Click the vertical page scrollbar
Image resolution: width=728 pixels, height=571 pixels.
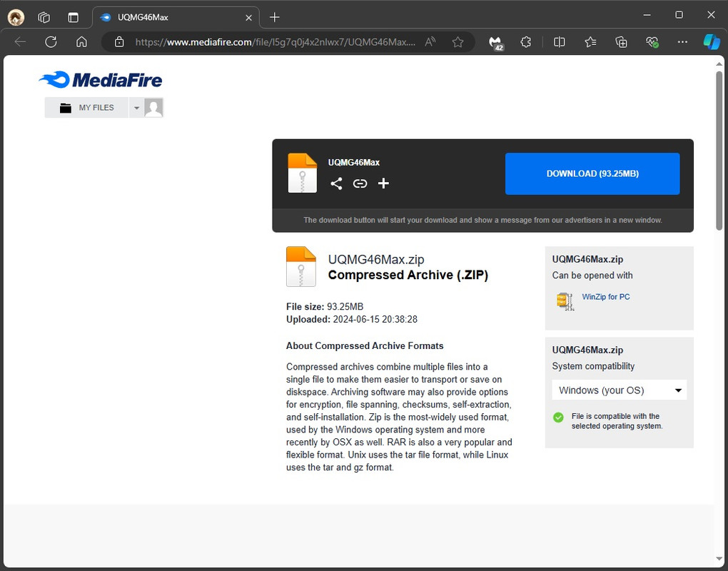click(719, 151)
